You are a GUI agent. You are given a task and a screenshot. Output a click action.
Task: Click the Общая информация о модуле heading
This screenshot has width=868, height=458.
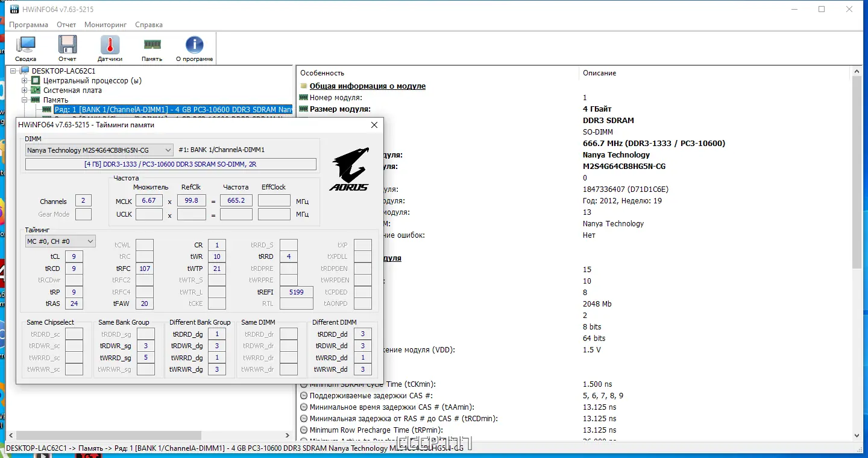coord(368,86)
